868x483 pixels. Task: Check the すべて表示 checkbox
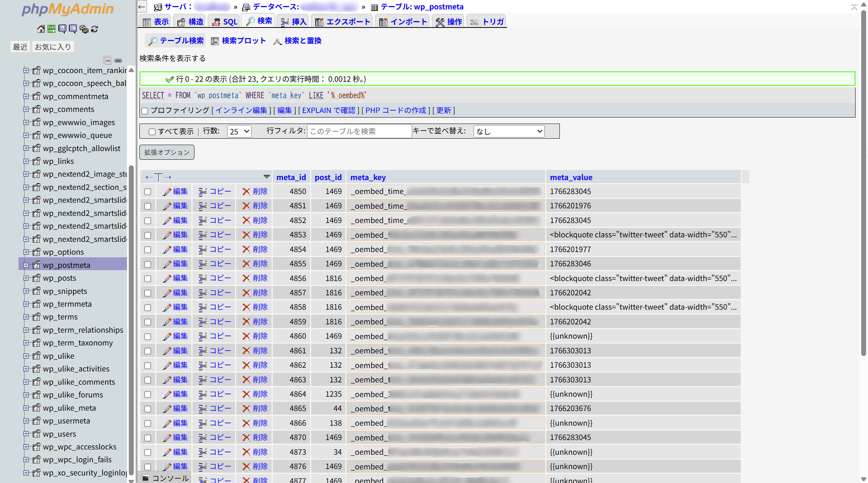[152, 132]
